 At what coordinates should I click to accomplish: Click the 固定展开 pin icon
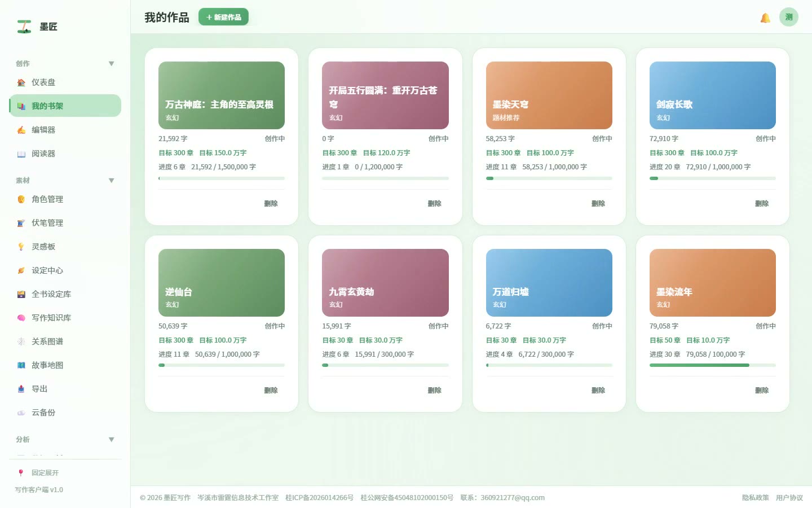(21, 473)
